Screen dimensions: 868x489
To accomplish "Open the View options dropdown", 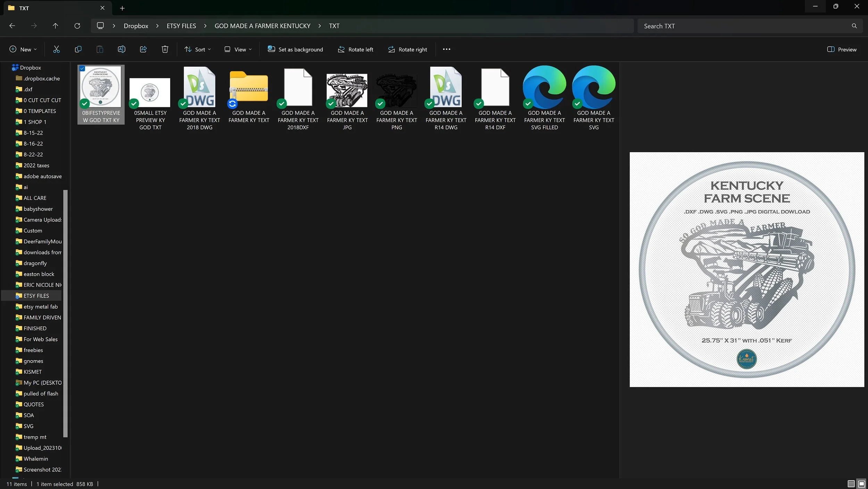I will point(238,49).
